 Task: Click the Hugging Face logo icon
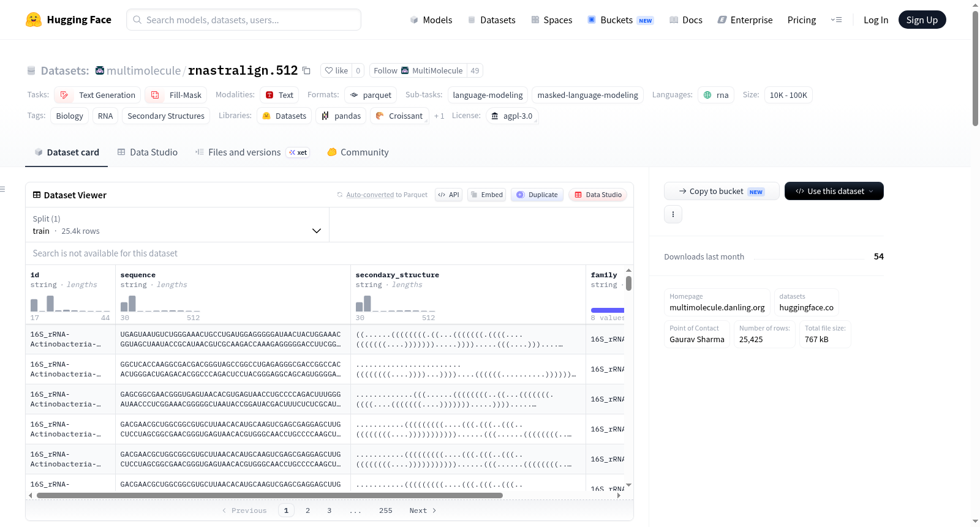[34, 20]
